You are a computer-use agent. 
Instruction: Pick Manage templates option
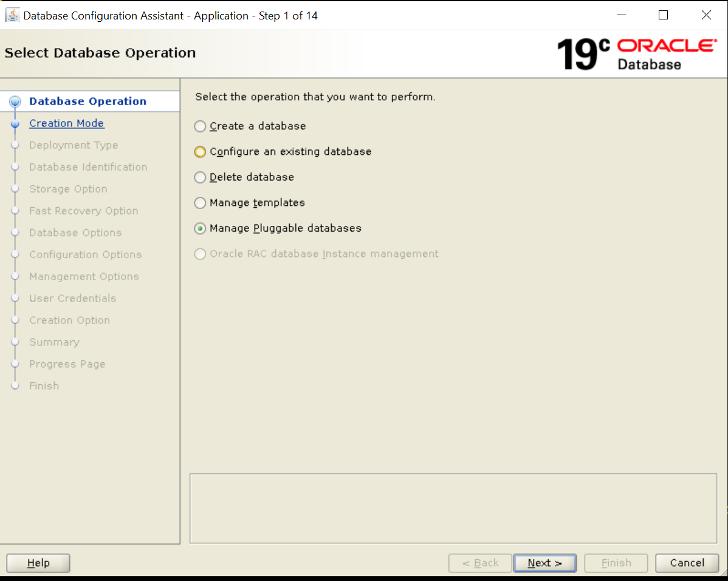pos(200,203)
